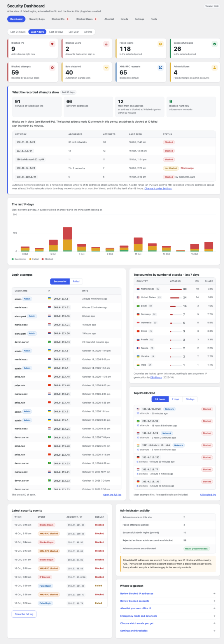Click the person icon on Admin failures card

click(x=214, y=68)
